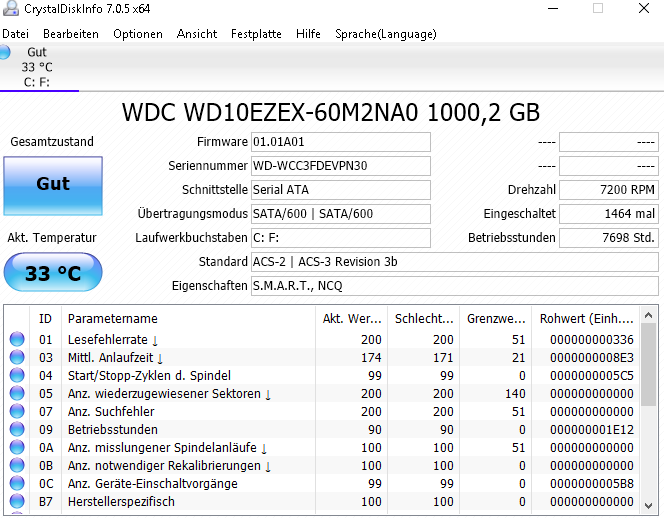Click the Laufwerkbuchstaben field C: F:
The width and height of the screenshot is (664, 518).
(341, 238)
